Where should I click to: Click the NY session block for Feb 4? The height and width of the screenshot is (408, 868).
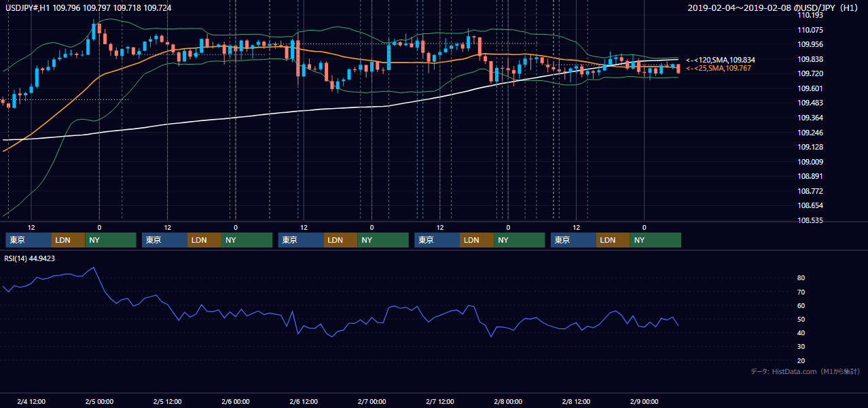(111, 240)
